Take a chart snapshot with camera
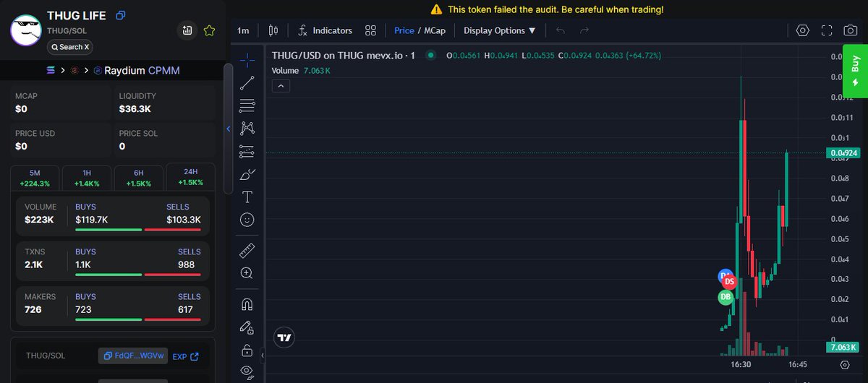 [x=851, y=30]
